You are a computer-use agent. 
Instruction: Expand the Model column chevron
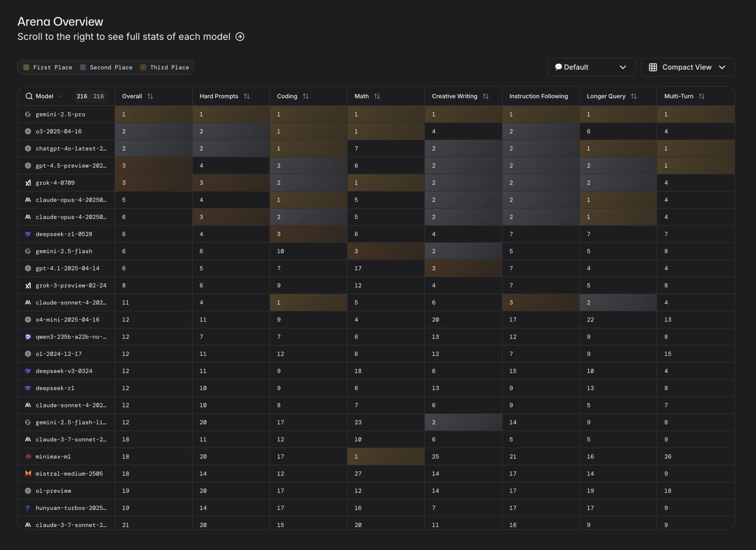point(59,96)
